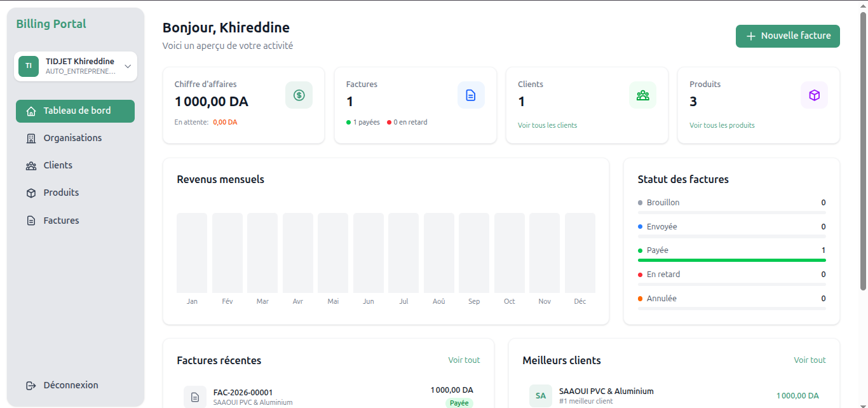
Task: Open Clients via the people icon
Action: [31, 165]
